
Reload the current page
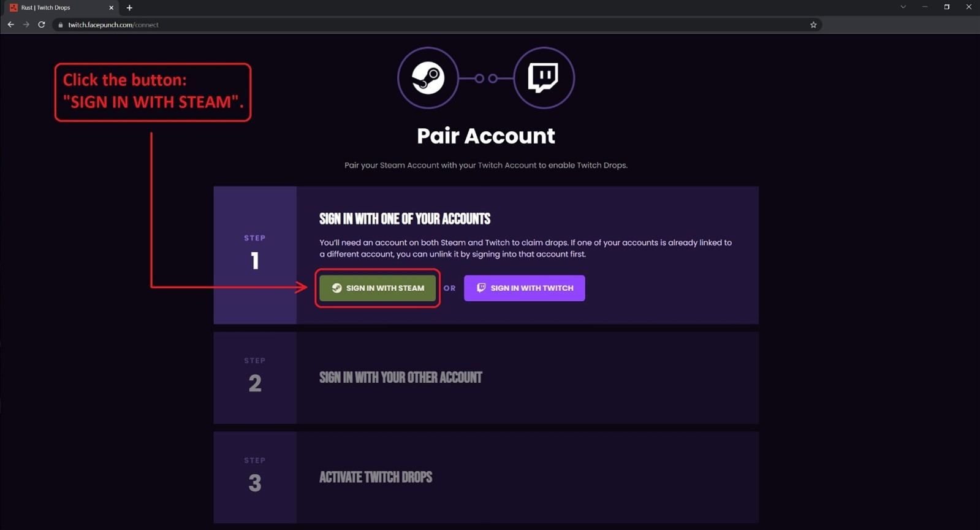(42, 25)
